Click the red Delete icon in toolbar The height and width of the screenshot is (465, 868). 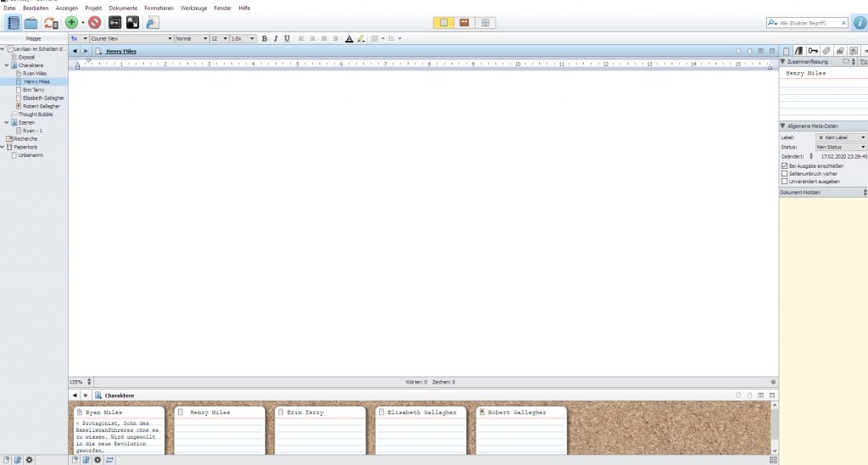pyautogui.click(x=94, y=23)
